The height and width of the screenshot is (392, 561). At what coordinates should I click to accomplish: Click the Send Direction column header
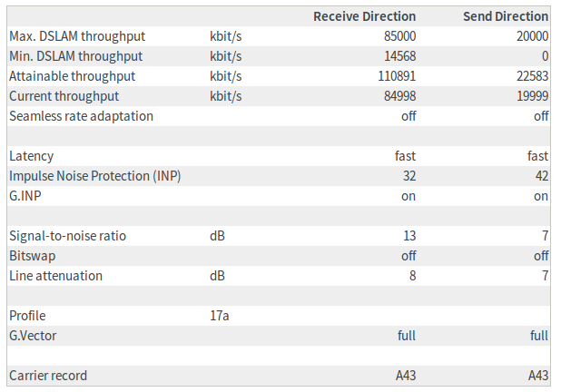507,16
